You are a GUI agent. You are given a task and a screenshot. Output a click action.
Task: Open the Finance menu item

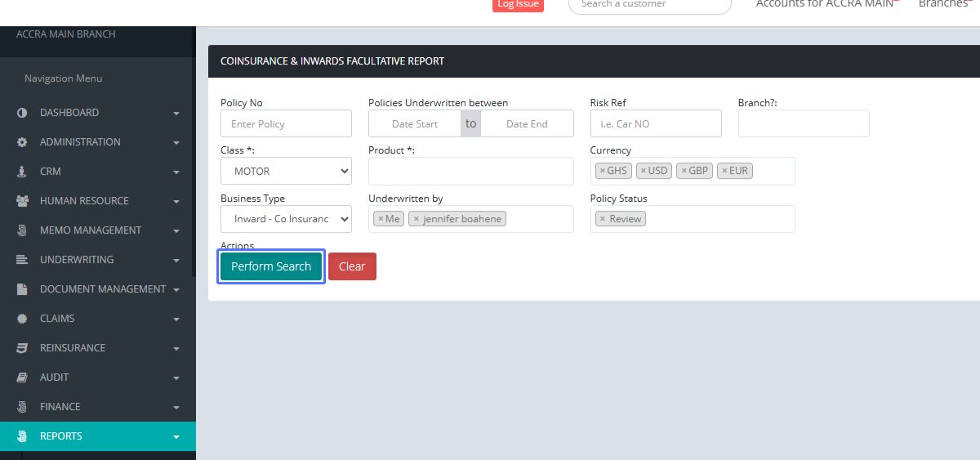point(60,407)
